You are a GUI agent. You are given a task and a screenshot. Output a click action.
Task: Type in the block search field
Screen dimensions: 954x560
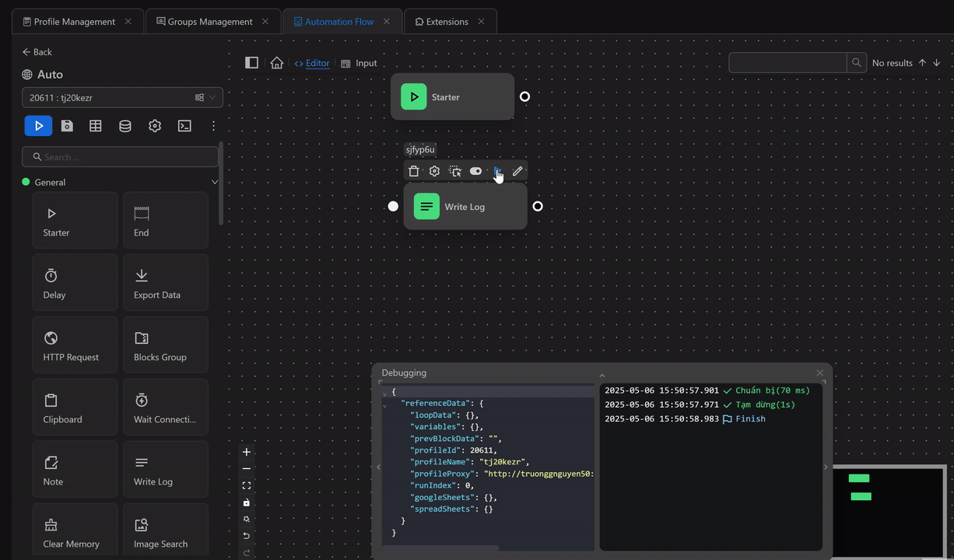(121, 156)
